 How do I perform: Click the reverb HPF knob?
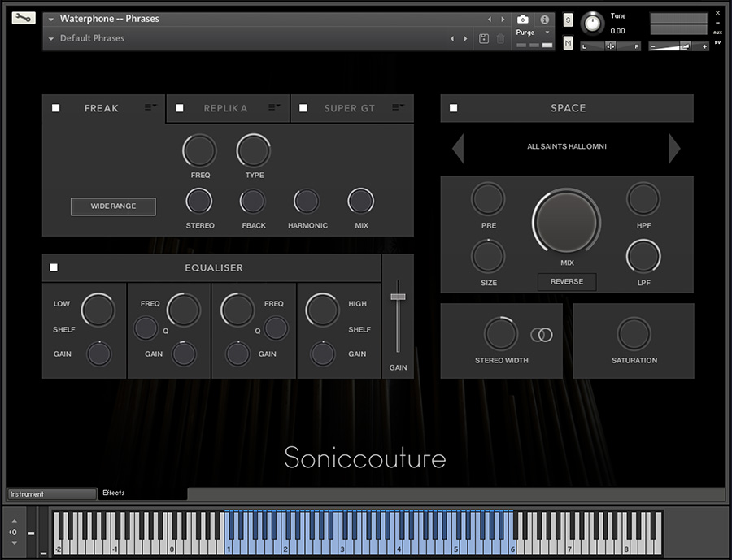coord(643,199)
